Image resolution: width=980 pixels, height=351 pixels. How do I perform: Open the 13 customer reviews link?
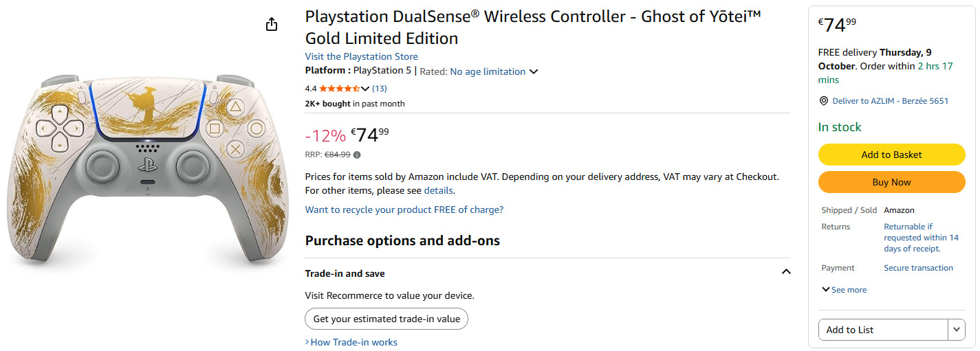pos(380,89)
